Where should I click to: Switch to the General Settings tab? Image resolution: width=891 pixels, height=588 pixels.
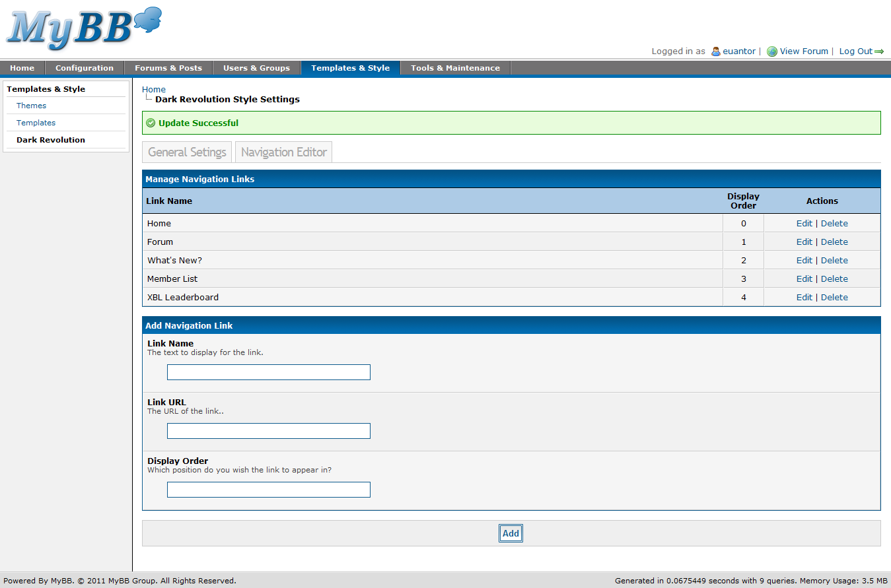tap(187, 152)
